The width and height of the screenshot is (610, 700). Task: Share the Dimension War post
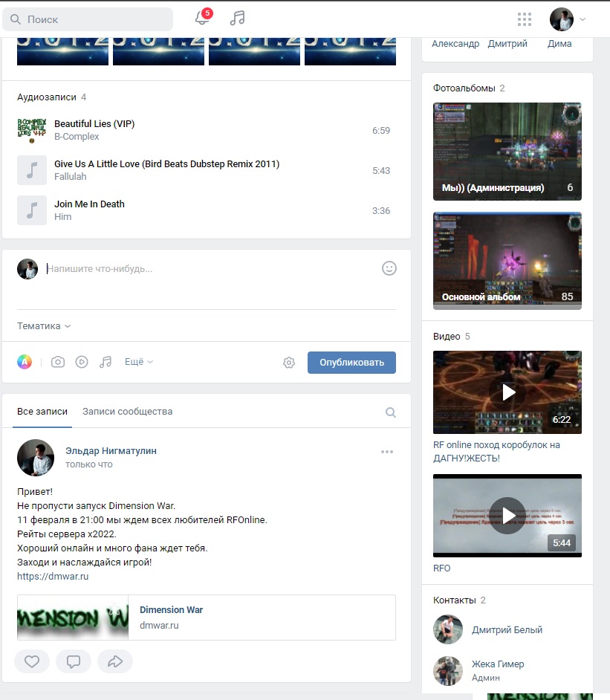click(115, 661)
